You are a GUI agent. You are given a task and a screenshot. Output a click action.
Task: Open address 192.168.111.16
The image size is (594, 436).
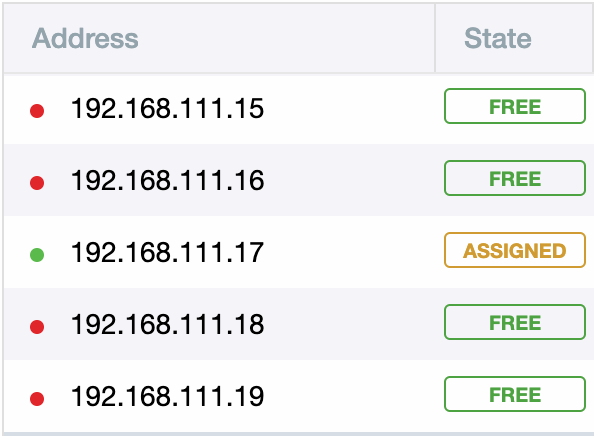point(167,180)
